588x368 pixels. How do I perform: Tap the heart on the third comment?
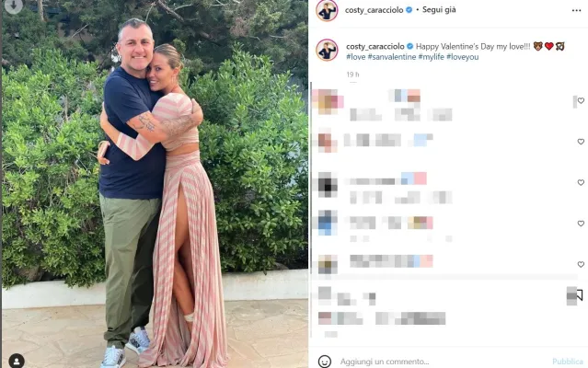tap(581, 182)
